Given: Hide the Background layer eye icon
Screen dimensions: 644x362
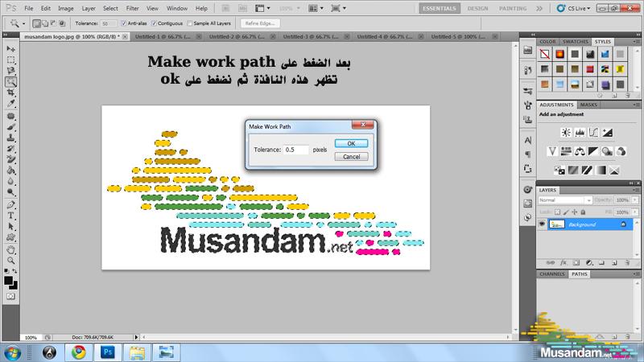Looking at the screenshot, I should click(x=542, y=224).
